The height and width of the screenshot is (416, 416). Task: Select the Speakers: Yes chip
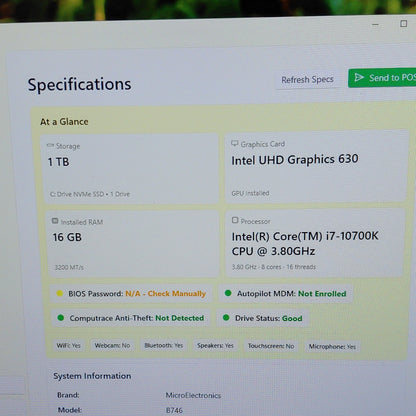[x=215, y=346]
